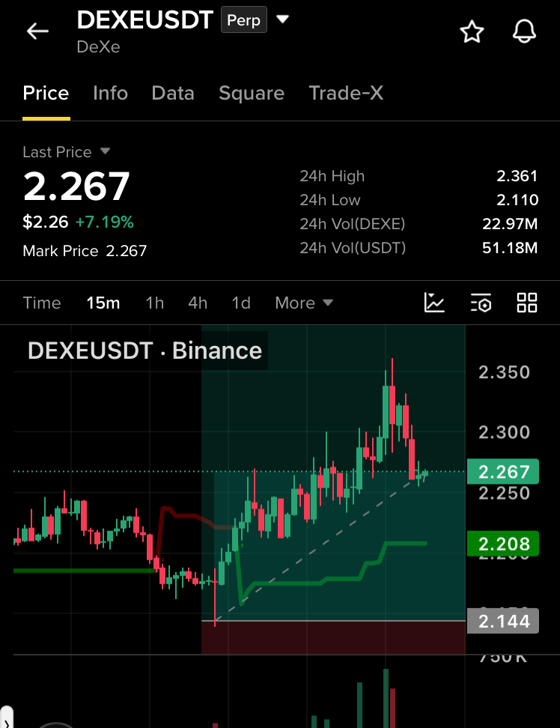560x728 pixels.
Task: Expand the More timeframes dropdown
Action: (304, 303)
